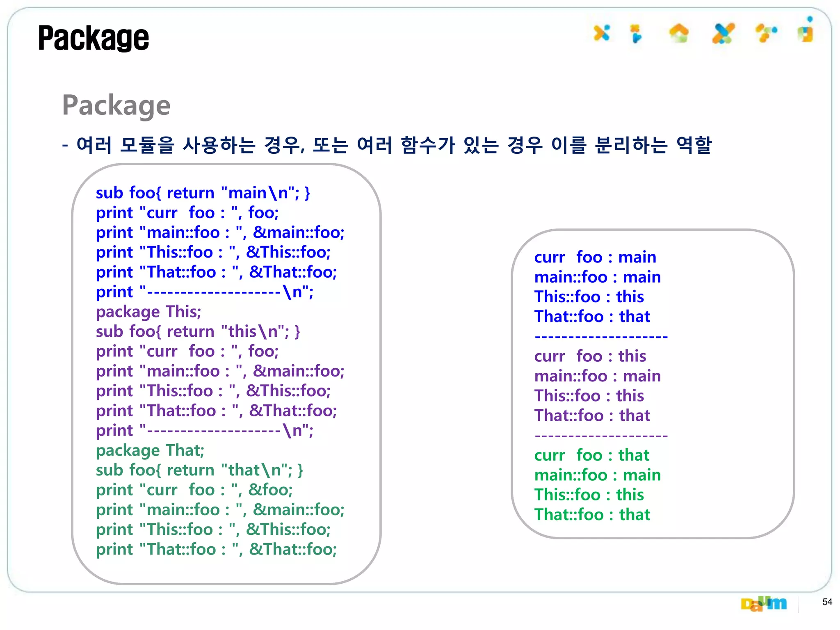
Task: Click blue code line print "curr foo : ", foo;
Action: pos(187,213)
